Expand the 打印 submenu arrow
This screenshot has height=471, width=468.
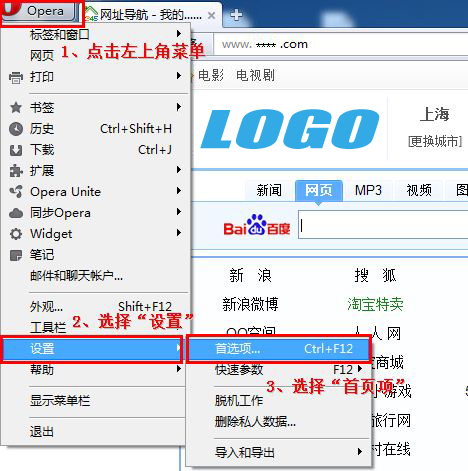pos(179,76)
